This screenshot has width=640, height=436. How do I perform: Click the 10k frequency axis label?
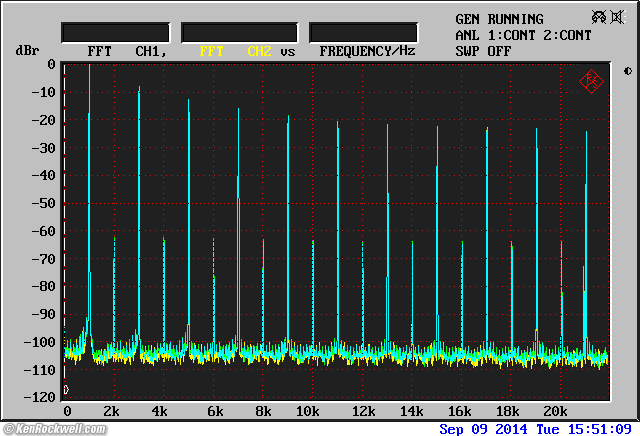point(307,411)
